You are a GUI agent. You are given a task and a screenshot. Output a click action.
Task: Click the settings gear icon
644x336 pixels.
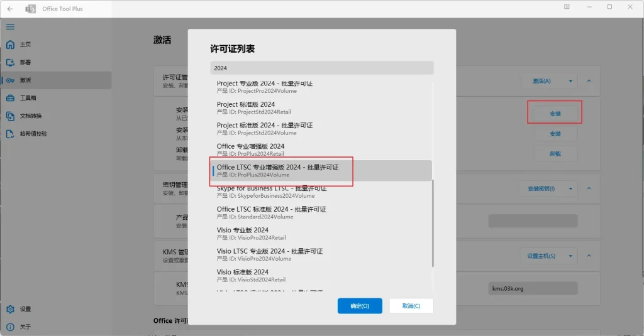pos(10,309)
